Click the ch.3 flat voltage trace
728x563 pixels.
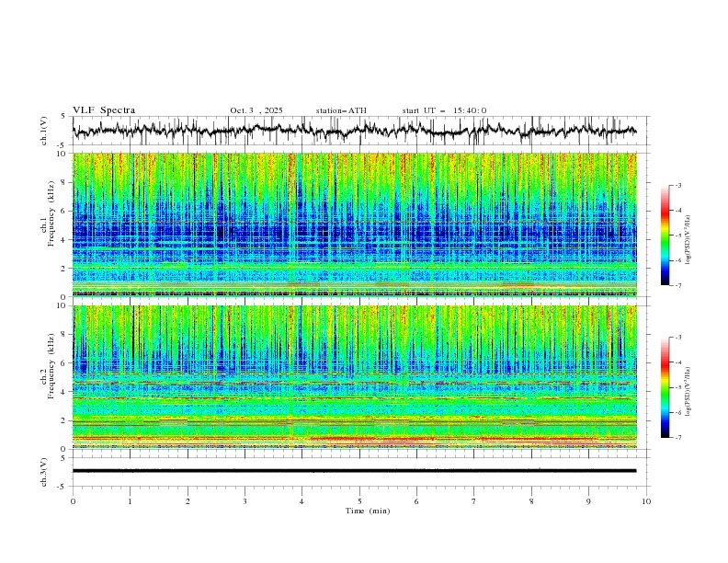coord(354,471)
